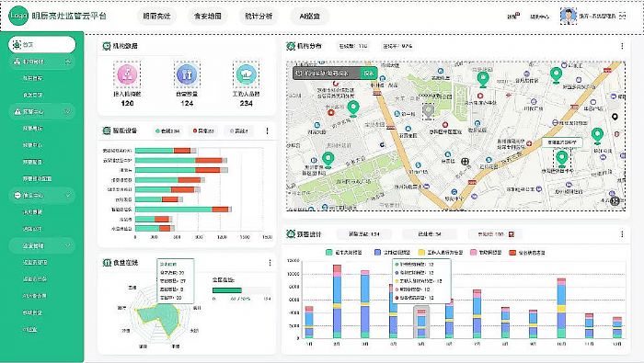The image size is (644, 363).
Task: Open the 智能设备 panel three-dot menu
Action: tap(268, 130)
